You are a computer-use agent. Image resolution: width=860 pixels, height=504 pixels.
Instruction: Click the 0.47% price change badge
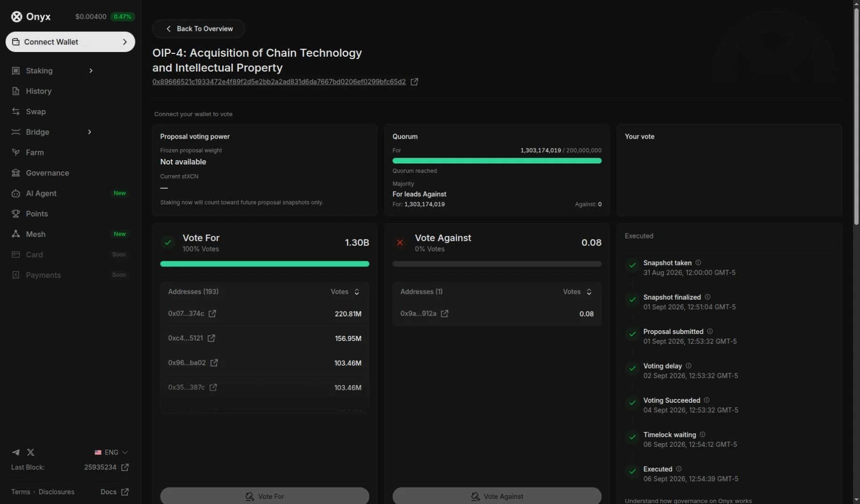tap(122, 16)
